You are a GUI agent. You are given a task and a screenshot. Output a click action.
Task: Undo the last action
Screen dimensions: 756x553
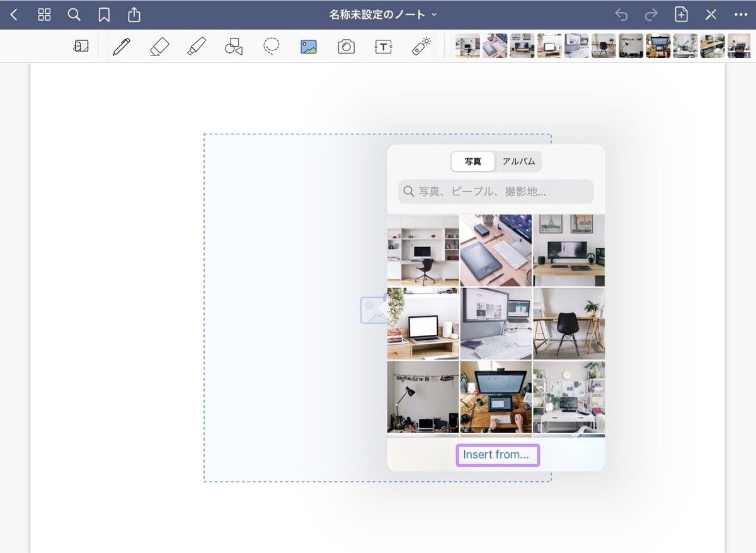[x=621, y=15]
